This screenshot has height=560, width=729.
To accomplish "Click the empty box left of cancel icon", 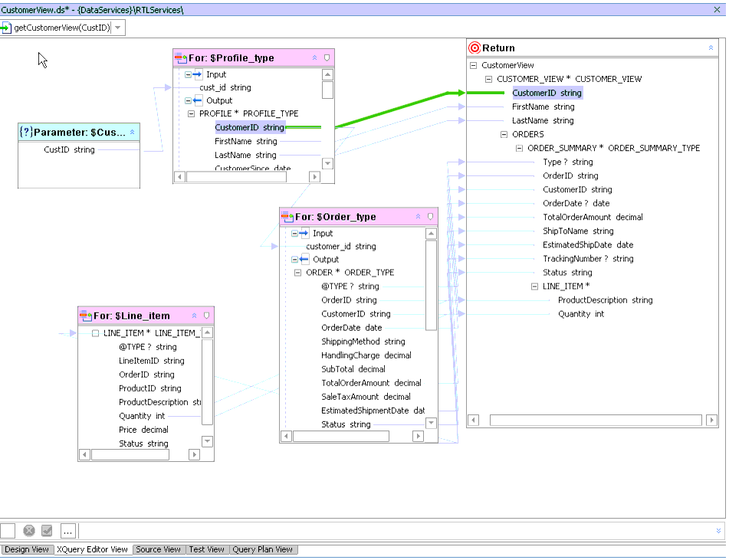I will 8,530.
